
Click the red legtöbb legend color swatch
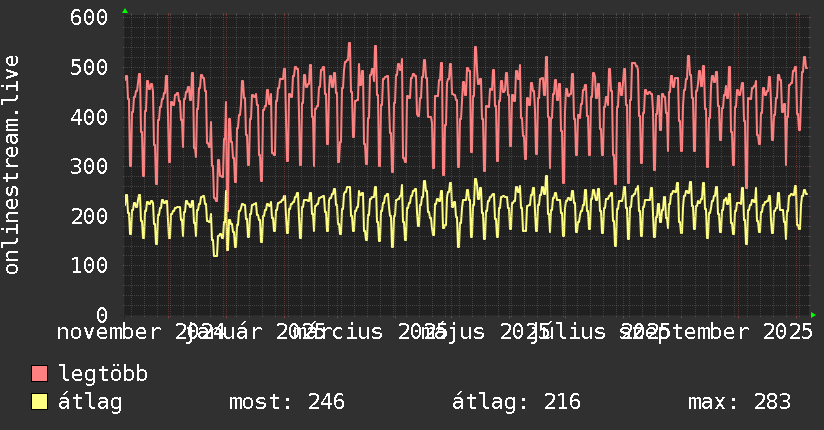(x=39, y=374)
